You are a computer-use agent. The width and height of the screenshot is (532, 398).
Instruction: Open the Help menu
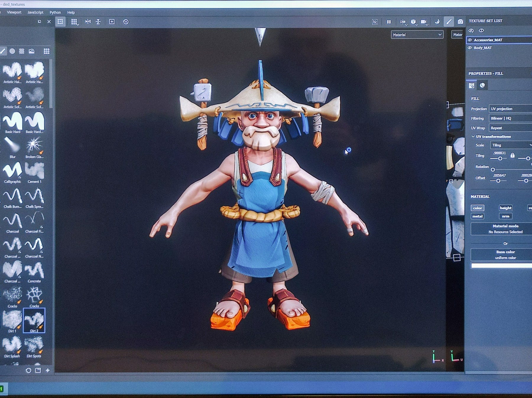coord(71,12)
